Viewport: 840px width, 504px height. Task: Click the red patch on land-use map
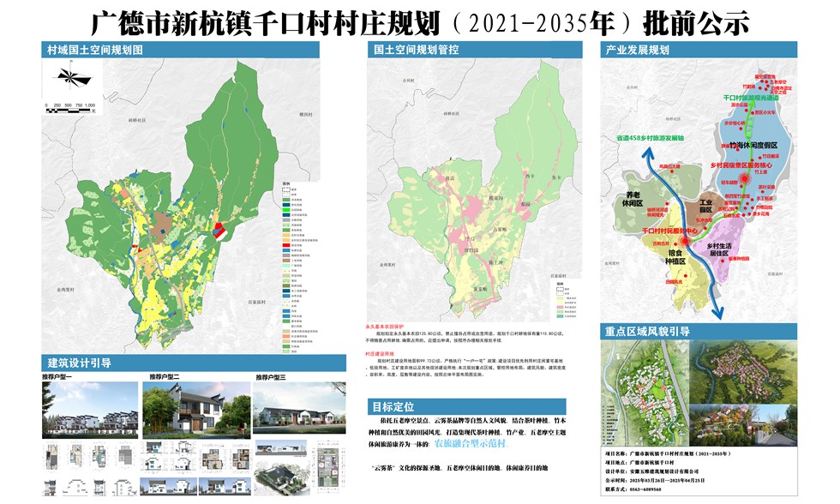pyautogui.click(x=220, y=230)
